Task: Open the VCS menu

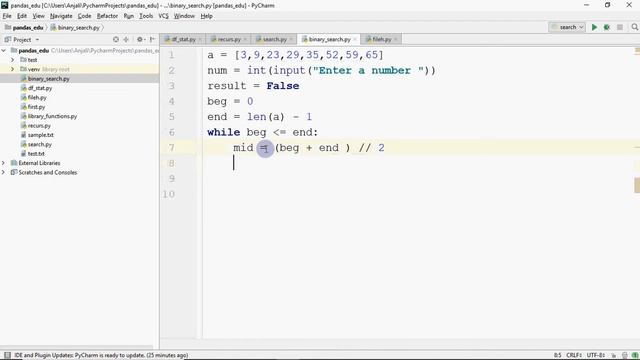Action: [163, 16]
